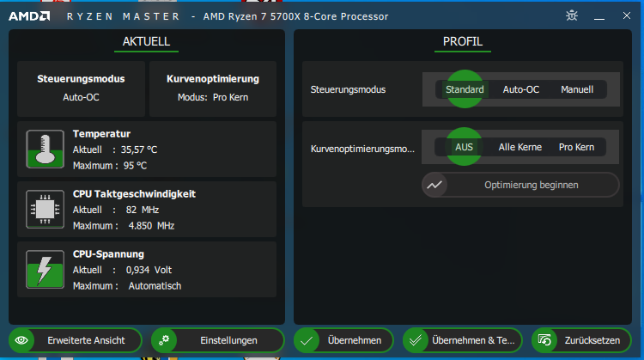Viewport: 644px width, 360px height.
Task: Open Einstellungen settings
Action: (218, 340)
